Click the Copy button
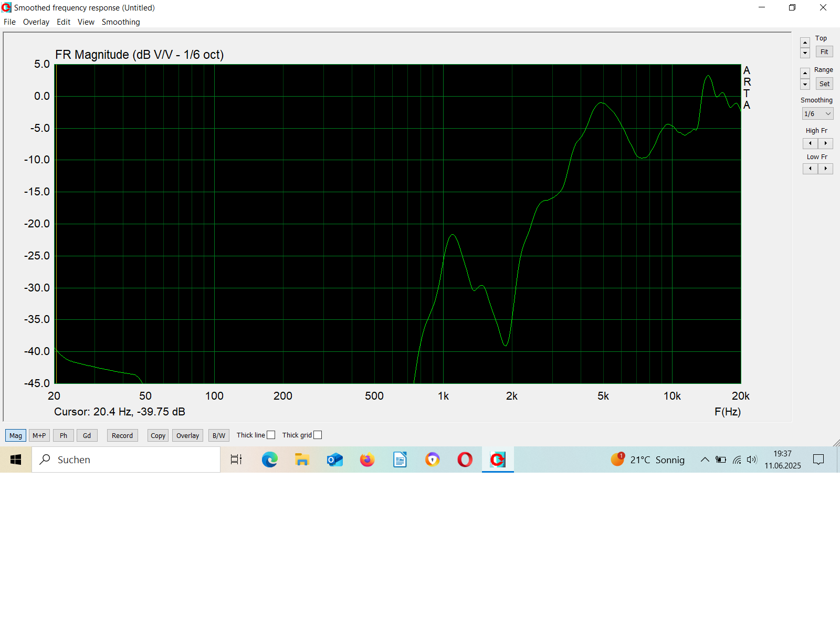Screen dimensions: 840x626 [x=158, y=435]
